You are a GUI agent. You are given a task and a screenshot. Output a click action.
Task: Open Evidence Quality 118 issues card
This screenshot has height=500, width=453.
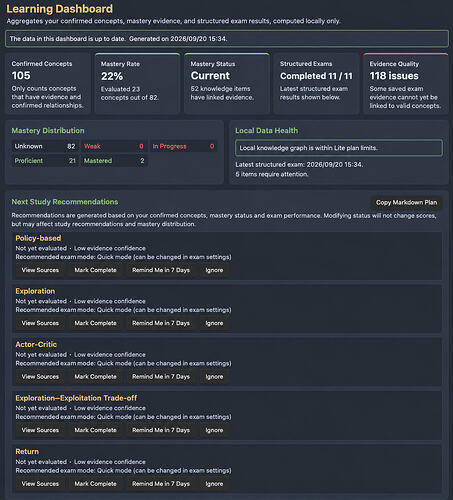pos(406,84)
